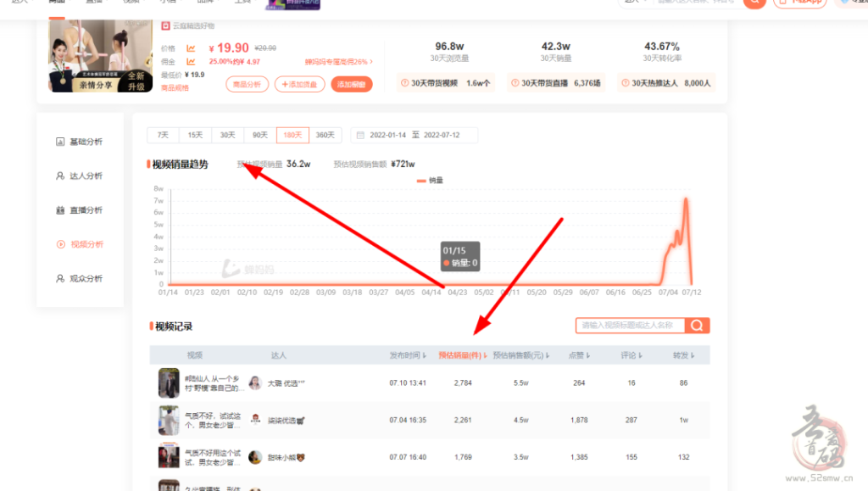Click avatar of 甜味小熊
The height and width of the screenshot is (491, 868).
tap(255, 457)
